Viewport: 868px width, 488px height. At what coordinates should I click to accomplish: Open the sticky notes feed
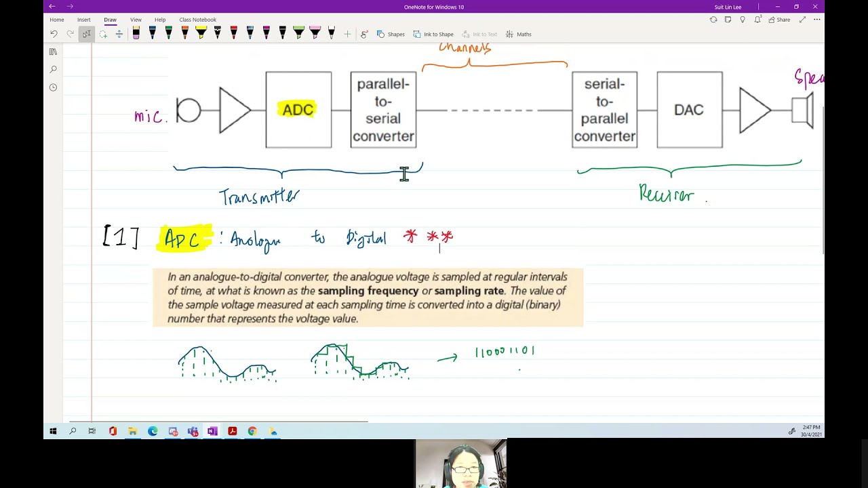tap(728, 20)
